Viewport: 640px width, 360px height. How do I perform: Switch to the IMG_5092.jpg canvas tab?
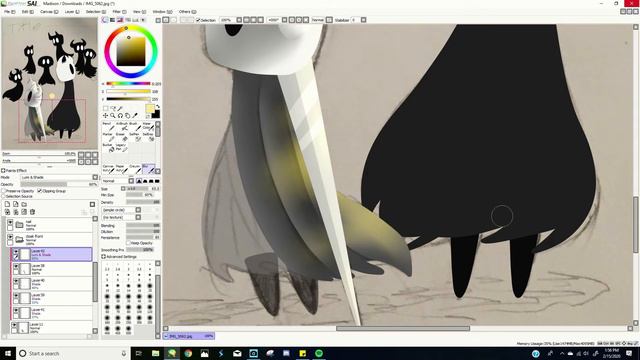coord(189,336)
